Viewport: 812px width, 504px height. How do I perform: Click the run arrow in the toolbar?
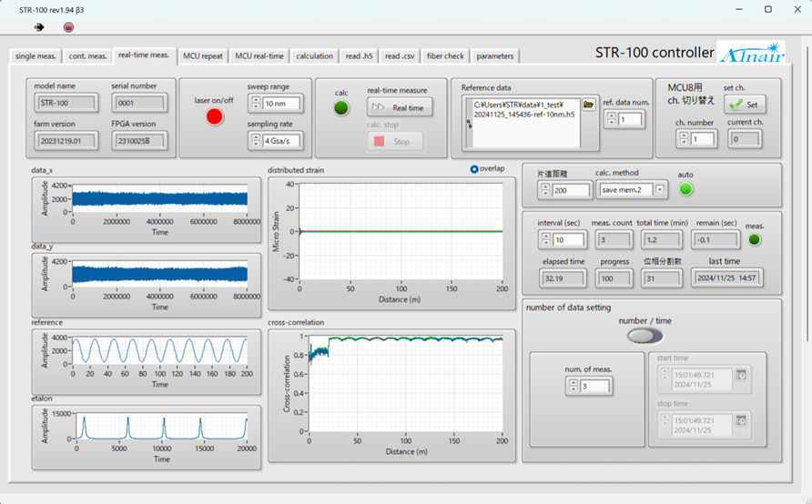tap(38, 27)
